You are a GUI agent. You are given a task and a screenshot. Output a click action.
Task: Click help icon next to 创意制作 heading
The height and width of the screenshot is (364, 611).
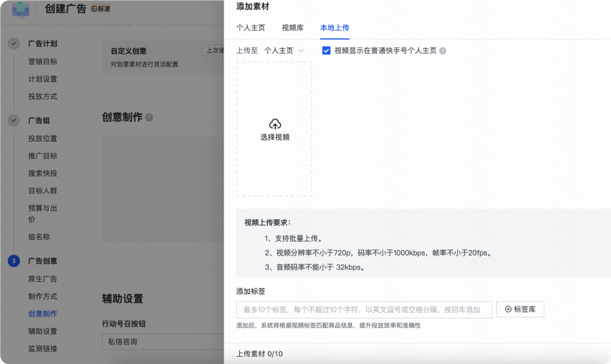point(149,118)
